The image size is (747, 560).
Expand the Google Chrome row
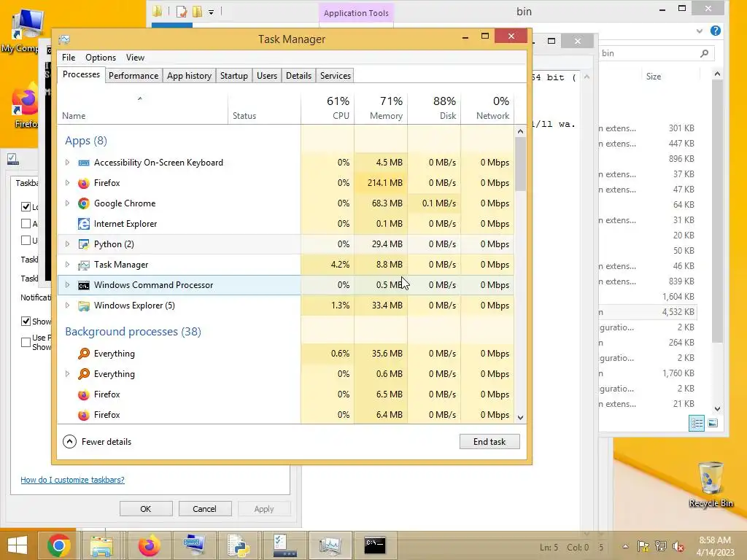point(67,203)
